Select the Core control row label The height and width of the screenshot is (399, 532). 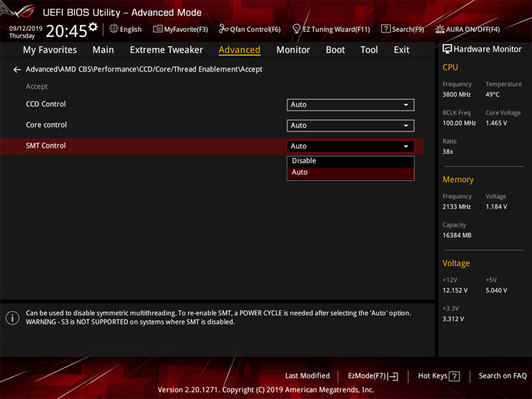tap(46, 125)
